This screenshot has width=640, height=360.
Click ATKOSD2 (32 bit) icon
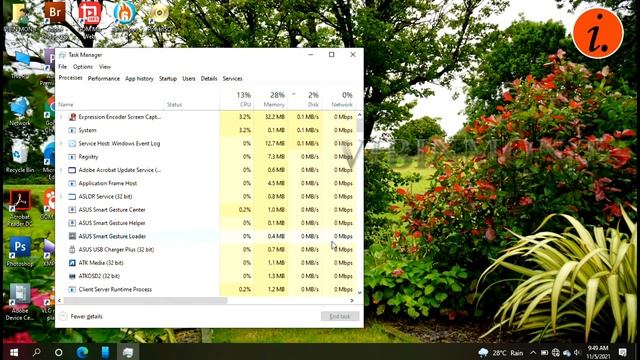[72, 276]
